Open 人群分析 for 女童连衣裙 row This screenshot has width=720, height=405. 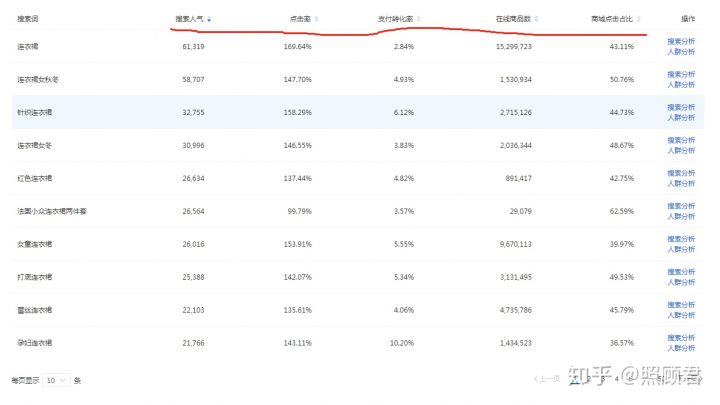click(x=681, y=250)
